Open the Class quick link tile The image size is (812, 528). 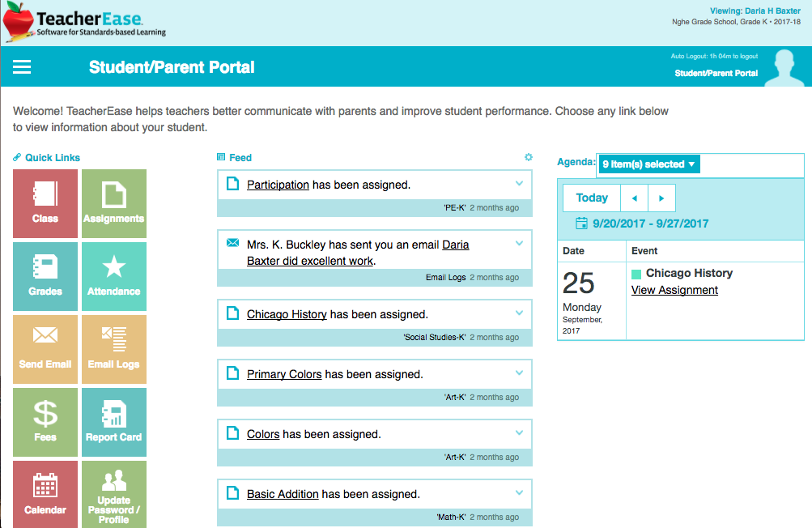point(45,203)
